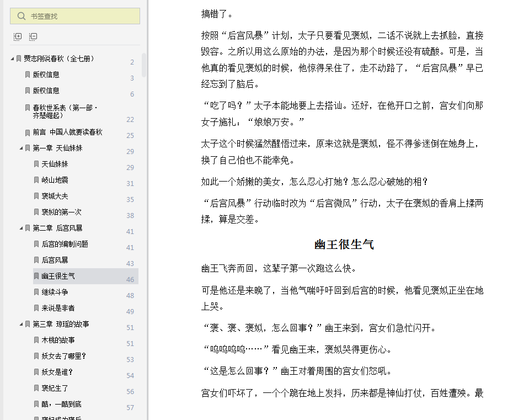This screenshot has width=513, height=420.
Task: Jump to 岐山地震 section
Action: [x=55, y=180]
